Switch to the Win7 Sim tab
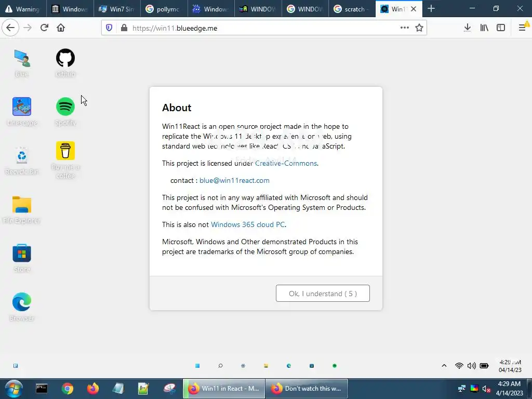This screenshot has width=532, height=399. click(117, 9)
